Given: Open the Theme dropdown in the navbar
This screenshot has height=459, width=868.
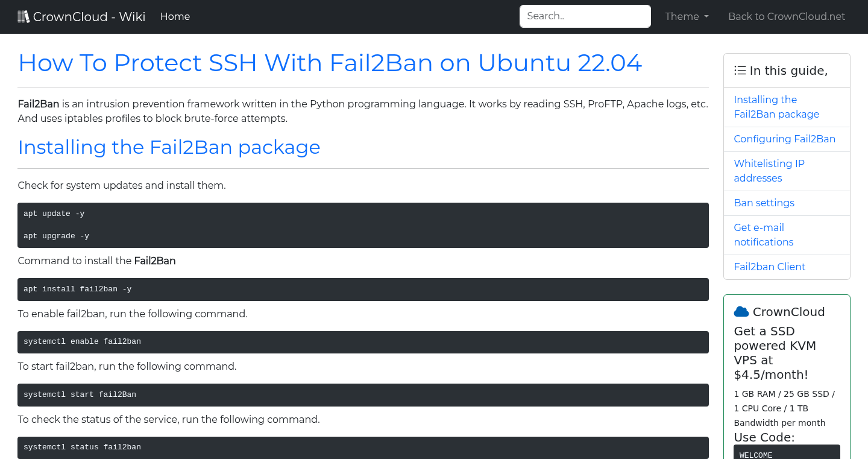Looking at the screenshot, I should click(686, 16).
